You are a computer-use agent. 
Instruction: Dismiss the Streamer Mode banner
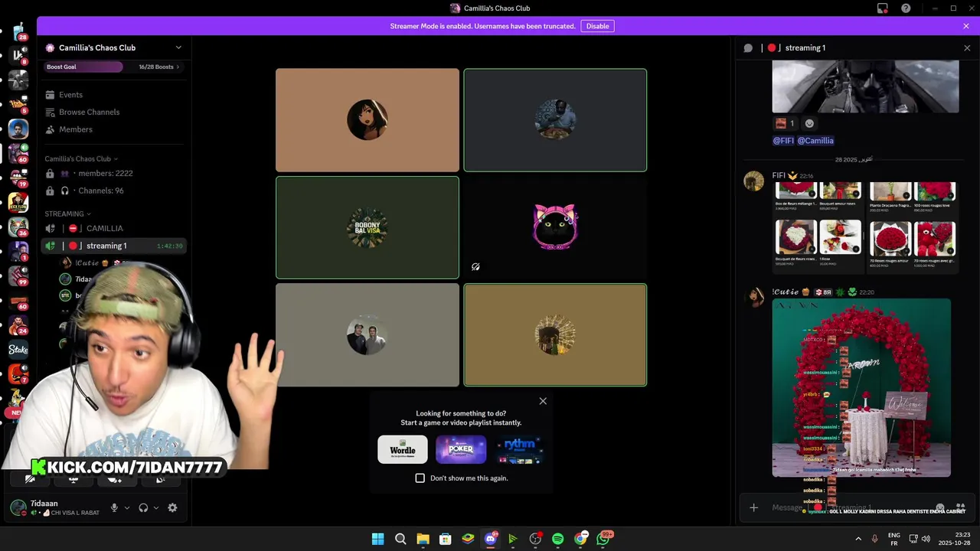coord(966,26)
